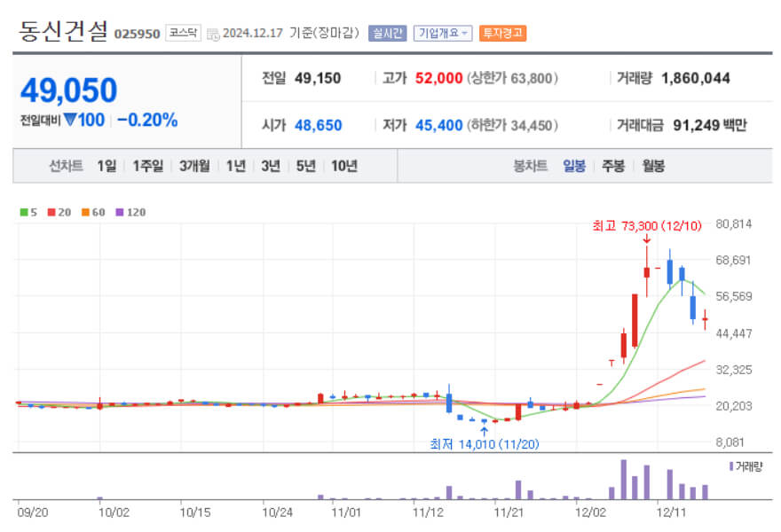The width and height of the screenshot is (781, 532).
Task: Click the purple 120-day moving average swatch
Action: (120, 213)
